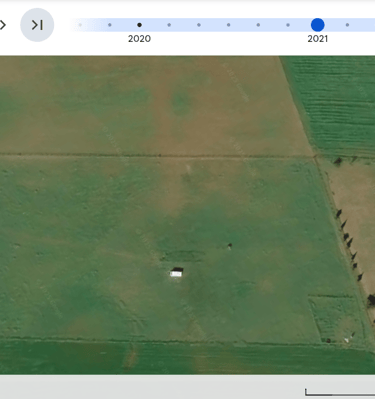The image size is (375, 399).
Task: Click the large blue 2021 timeline handle
Action: [x=318, y=25]
